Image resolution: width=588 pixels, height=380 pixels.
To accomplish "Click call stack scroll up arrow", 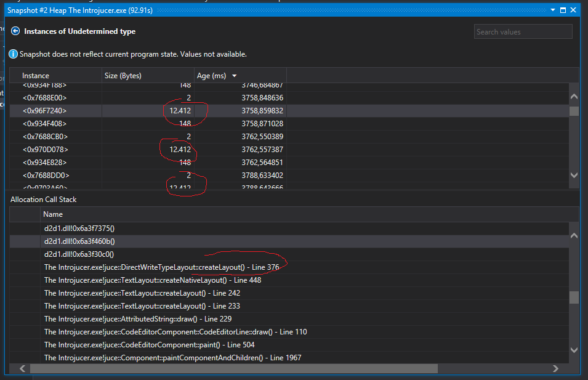I will 574,236.
